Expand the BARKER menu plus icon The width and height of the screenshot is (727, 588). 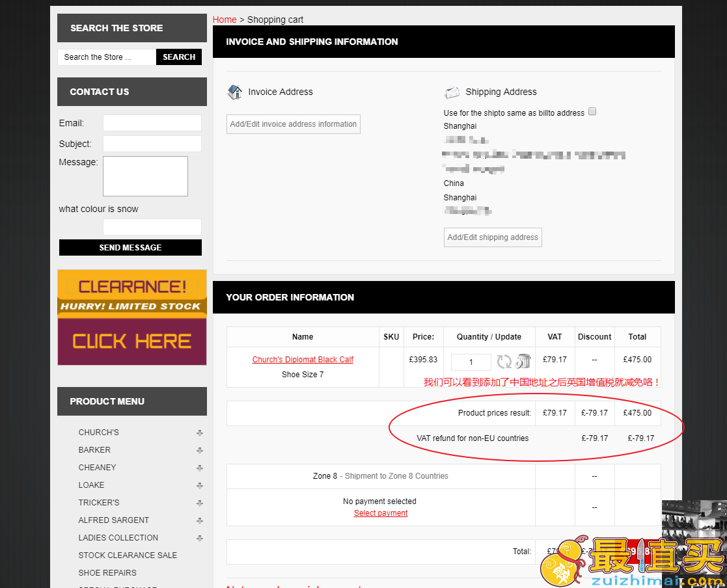200,450
